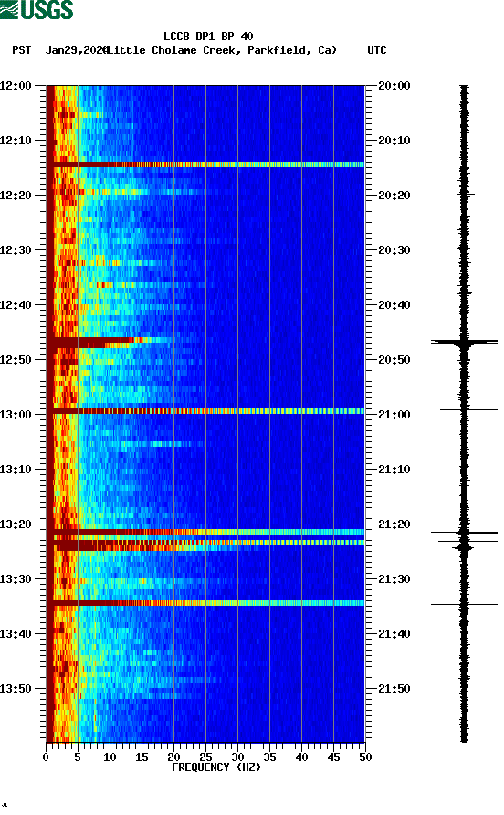Click the 'FREQUENCY (HZ)' axis label
Viewport: 504px width, 815px height.
[216, 767]
